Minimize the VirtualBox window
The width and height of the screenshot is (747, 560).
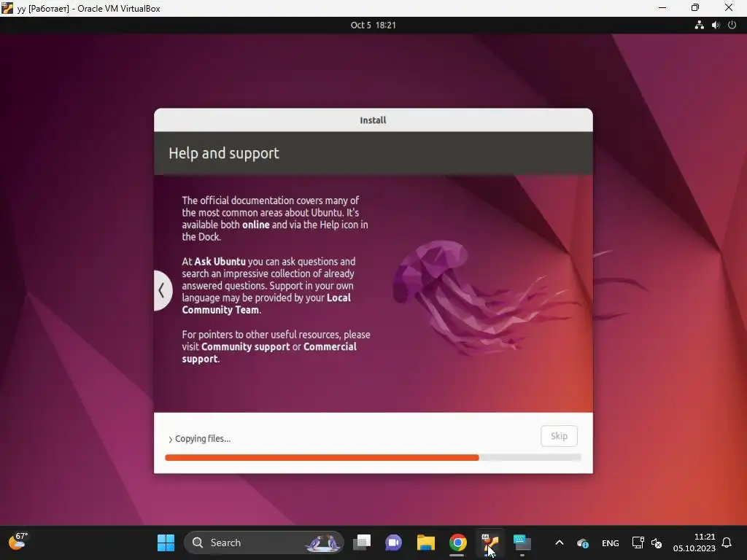pyautogui.click(x=662, y=7)
